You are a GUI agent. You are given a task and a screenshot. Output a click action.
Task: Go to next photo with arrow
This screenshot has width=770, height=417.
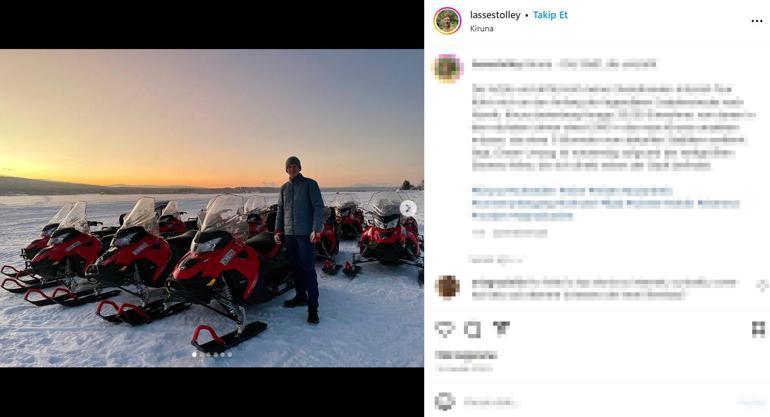pos(408,208)
